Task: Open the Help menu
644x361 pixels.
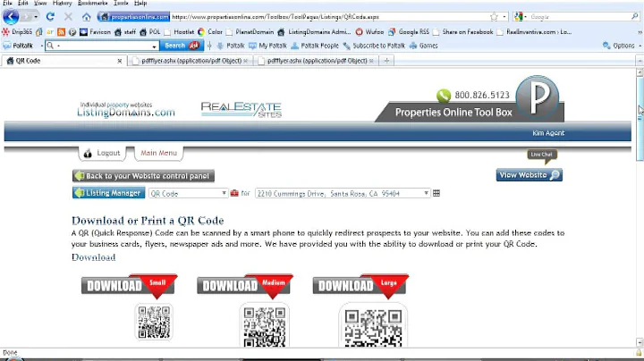Action: 140,4
